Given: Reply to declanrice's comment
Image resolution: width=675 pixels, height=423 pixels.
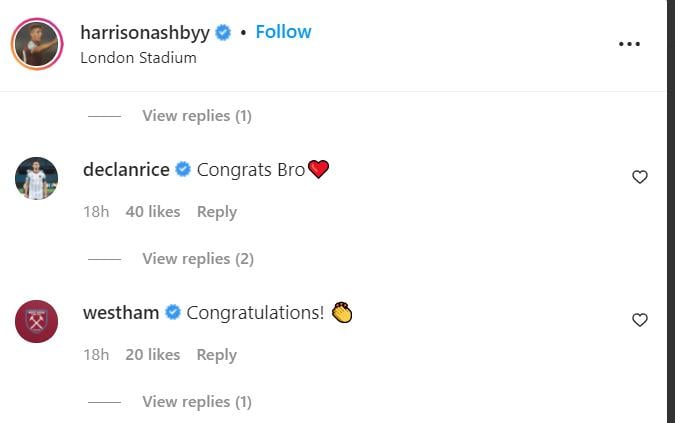Looking at the screenshot, I should point(217,212).
